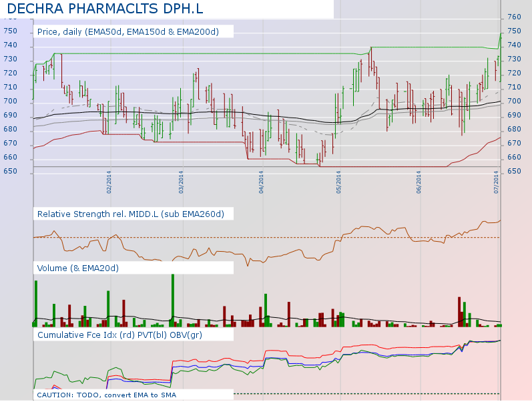
Task: Click the 710 value on the left price axis
Action: pyautogui.click(x=10, y=87)
